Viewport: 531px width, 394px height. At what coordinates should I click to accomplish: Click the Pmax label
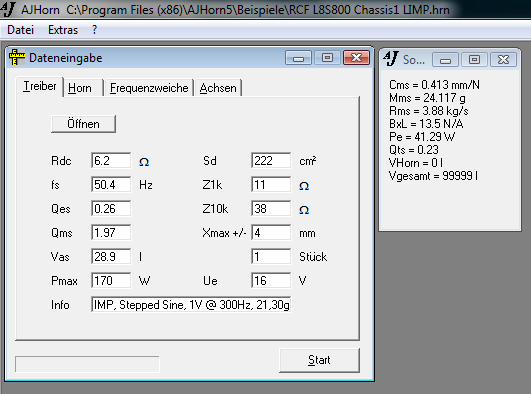click(x=64, y=281)
